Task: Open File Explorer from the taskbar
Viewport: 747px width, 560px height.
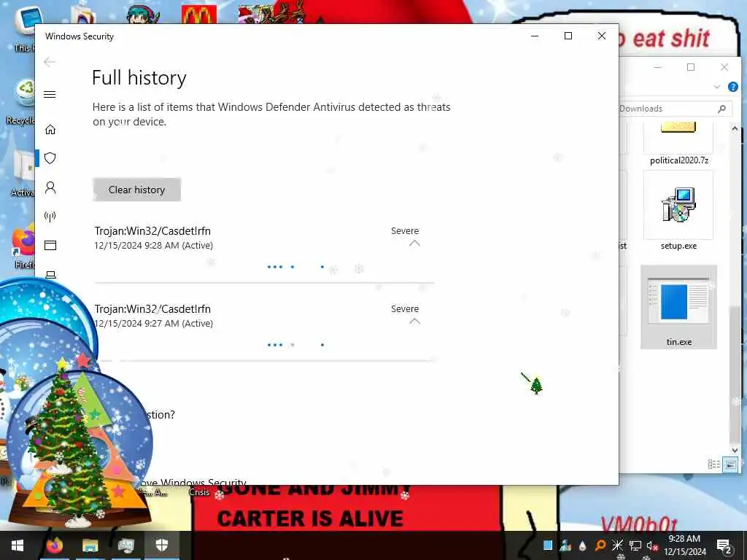Action: pos(90,545)
